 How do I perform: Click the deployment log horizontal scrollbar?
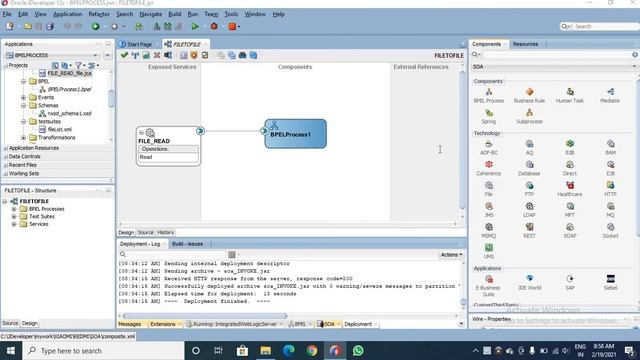[204, 316]
